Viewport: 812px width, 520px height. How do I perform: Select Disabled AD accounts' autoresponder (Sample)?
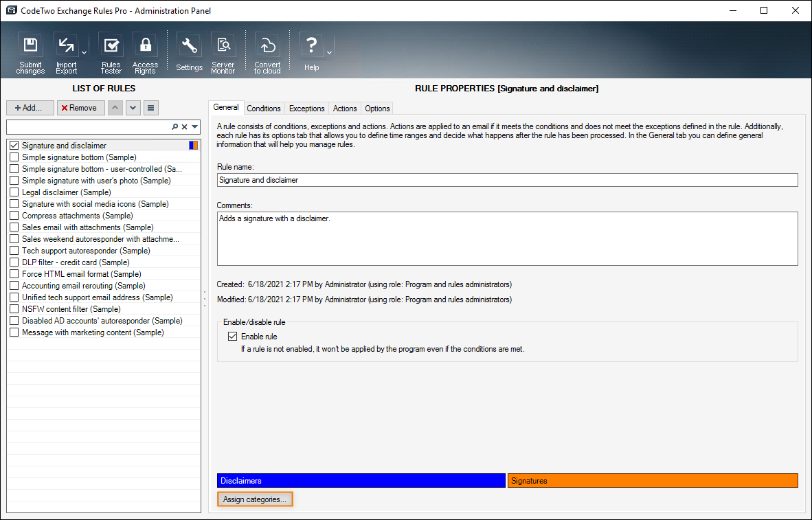pos(104,321)
